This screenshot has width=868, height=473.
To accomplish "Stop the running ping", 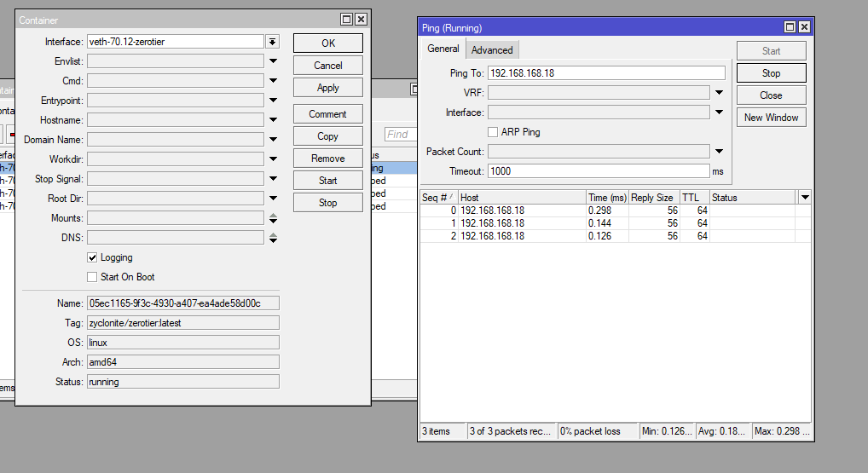I will click(771, 73).
